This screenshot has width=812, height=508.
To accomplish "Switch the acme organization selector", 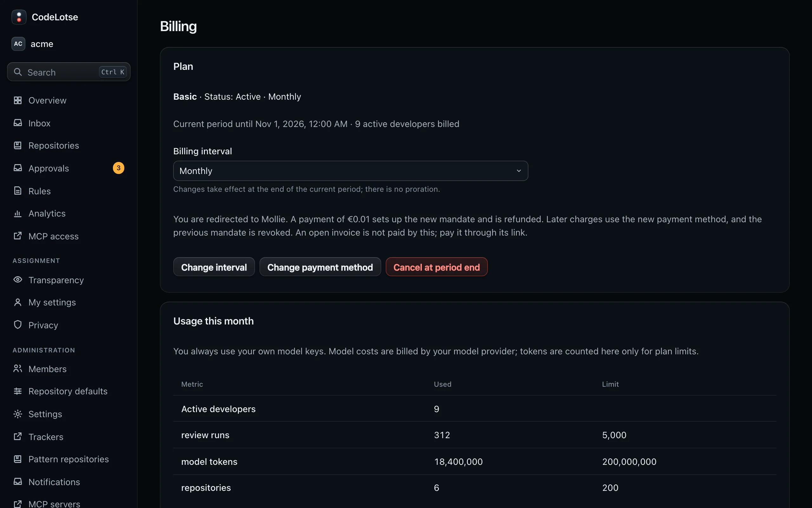I will [x=69, y=44].
